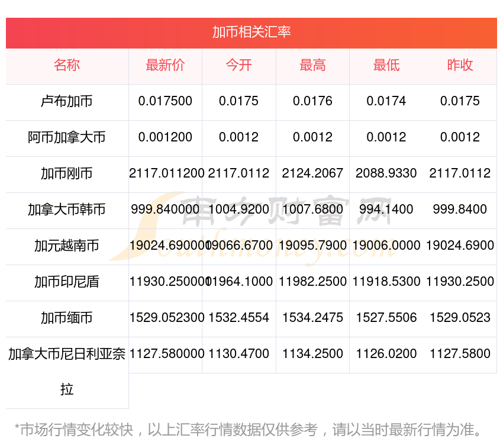Select the 加拿大币尼日利亚奈拉 row name
503x448 pixels.
[x=67, y=372]
